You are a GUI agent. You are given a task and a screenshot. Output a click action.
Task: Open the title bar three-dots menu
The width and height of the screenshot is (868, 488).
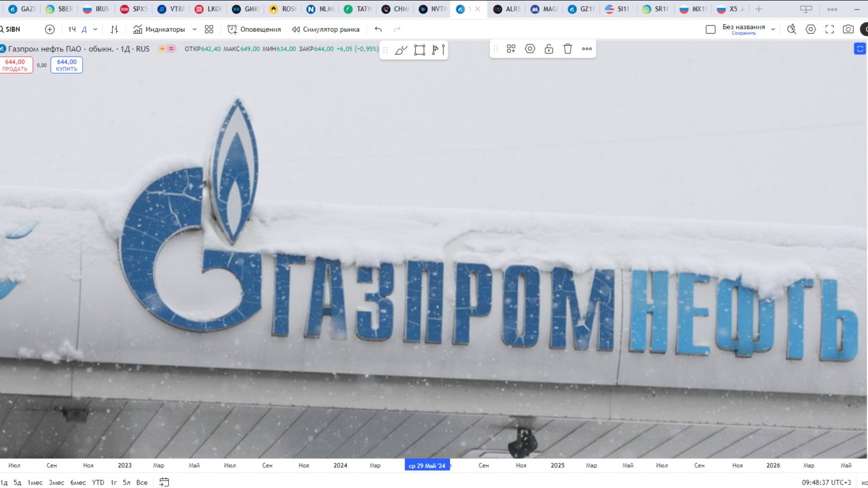tap(832, 9)
